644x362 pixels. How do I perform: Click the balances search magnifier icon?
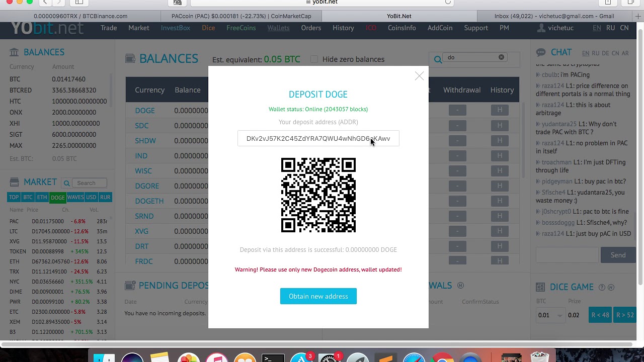click(438, 59)
